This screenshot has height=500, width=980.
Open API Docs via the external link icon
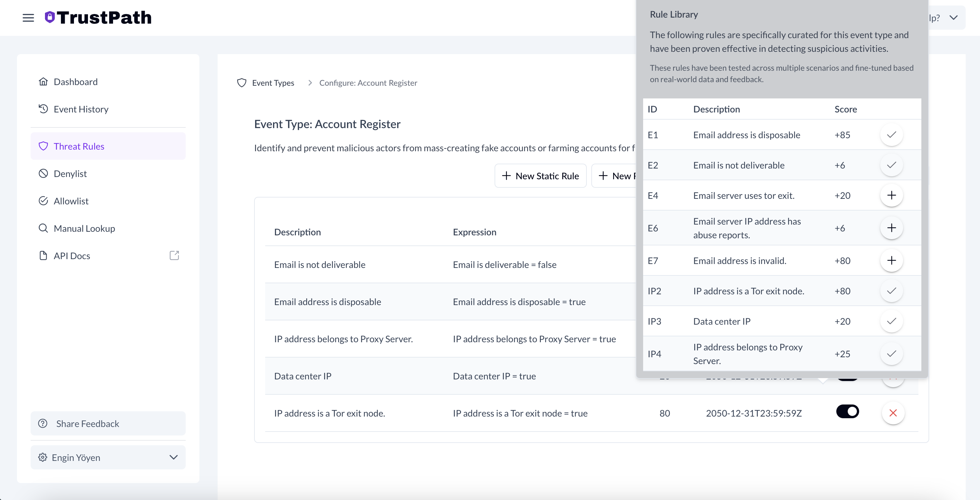tap(174, 255)
